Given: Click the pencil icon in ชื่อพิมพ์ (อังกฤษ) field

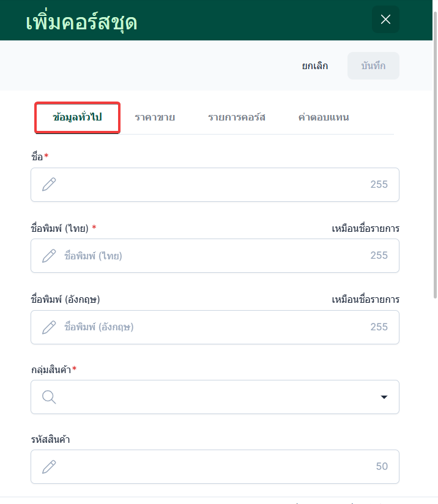Looking at the screenshot, I should pos(49,327).
